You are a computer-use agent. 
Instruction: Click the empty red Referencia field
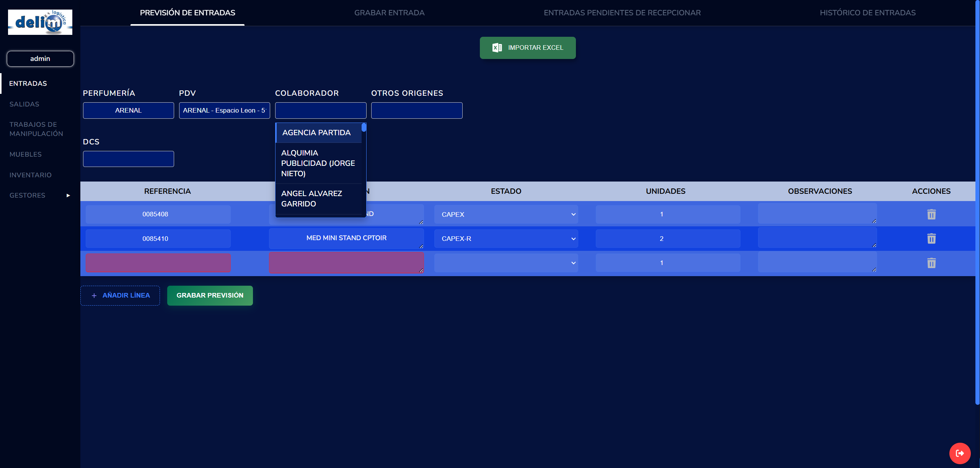(x=158, y=263)
